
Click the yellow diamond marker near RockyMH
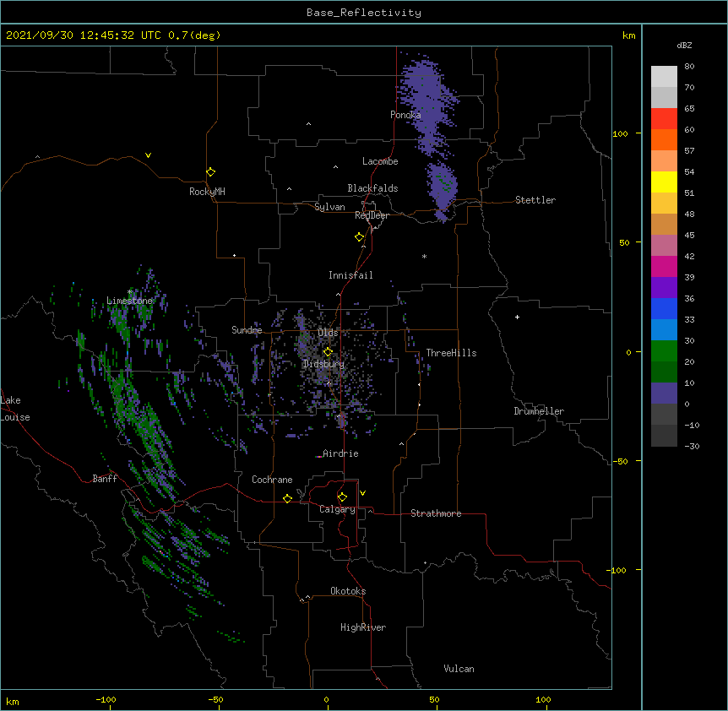pyautogui.click(x=210, y=172)
